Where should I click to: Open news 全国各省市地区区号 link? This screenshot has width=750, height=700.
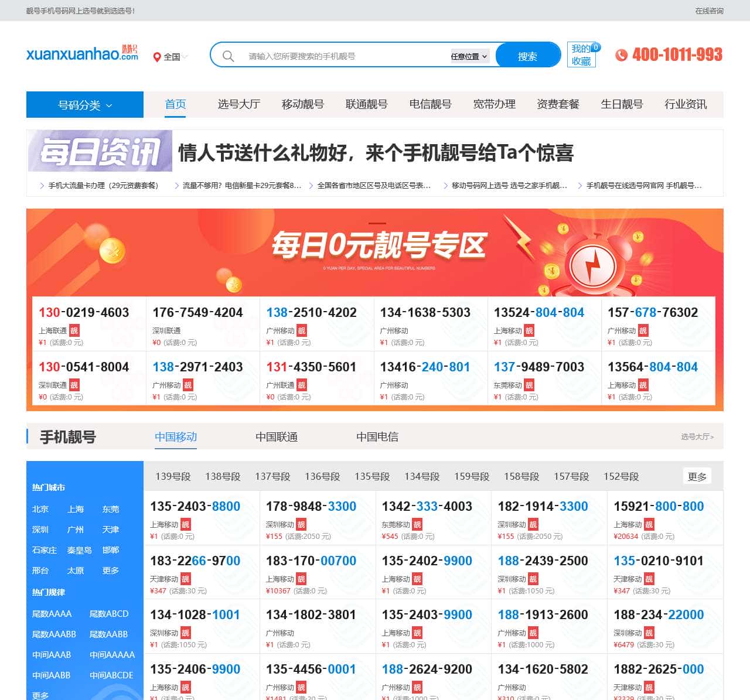click(x=374, y=185)
